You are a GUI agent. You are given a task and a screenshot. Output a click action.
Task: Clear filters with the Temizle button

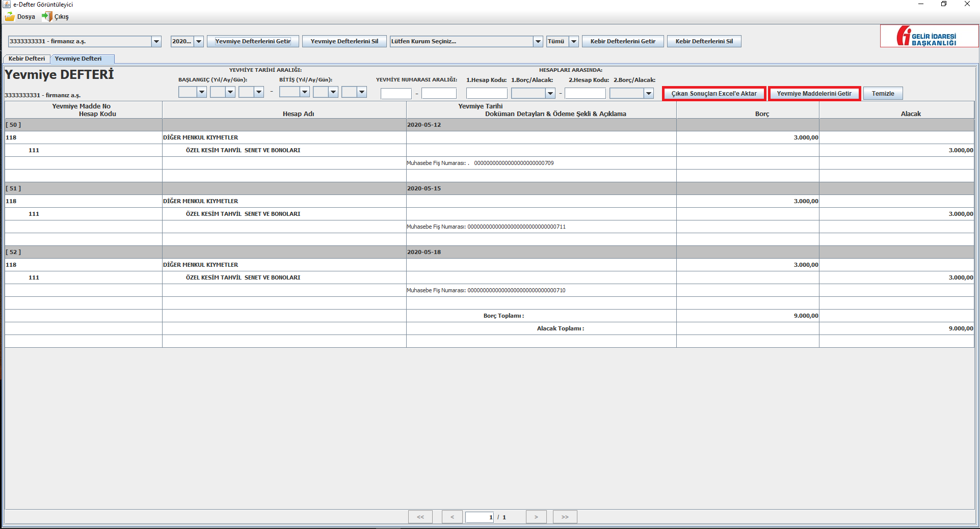click(883, 94)
